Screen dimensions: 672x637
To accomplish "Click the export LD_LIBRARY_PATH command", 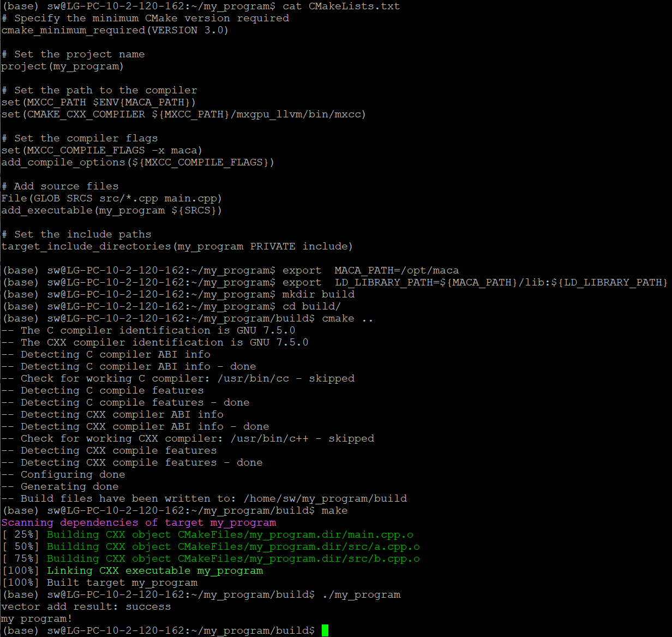I will click(475, 282).
